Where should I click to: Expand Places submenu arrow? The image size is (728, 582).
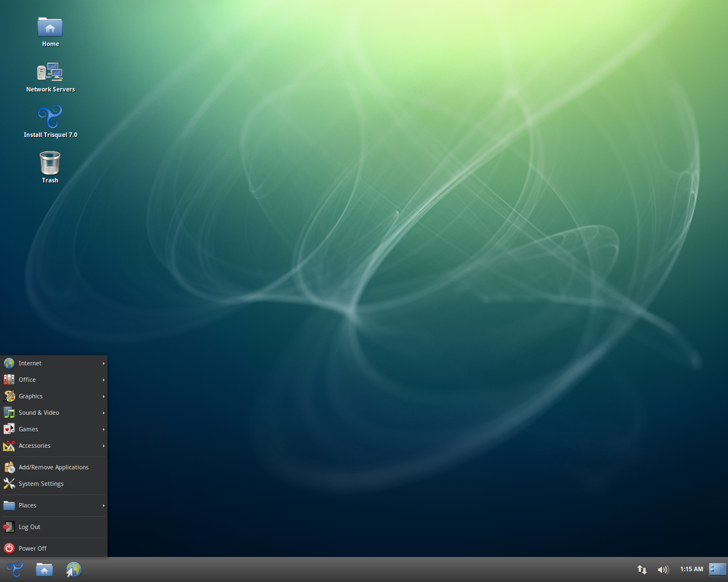pos(104,505)
